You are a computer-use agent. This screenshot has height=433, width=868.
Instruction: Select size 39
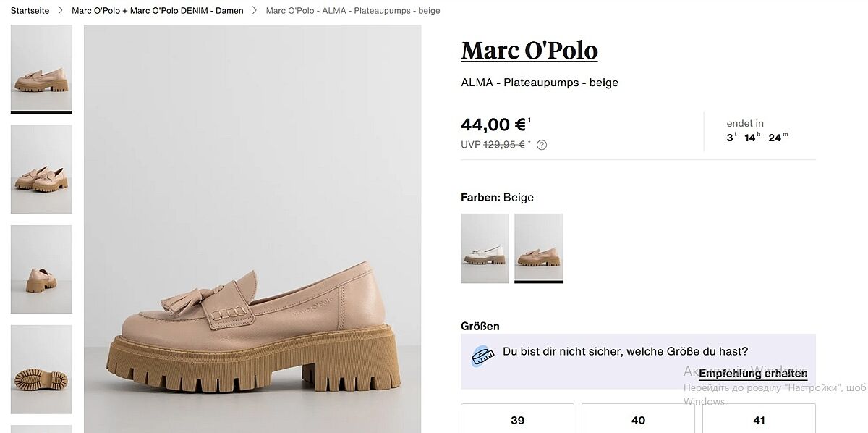click(517, 420)
